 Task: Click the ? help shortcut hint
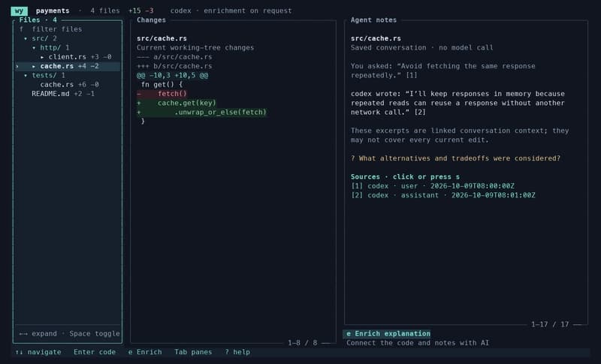tap(237, 352)
